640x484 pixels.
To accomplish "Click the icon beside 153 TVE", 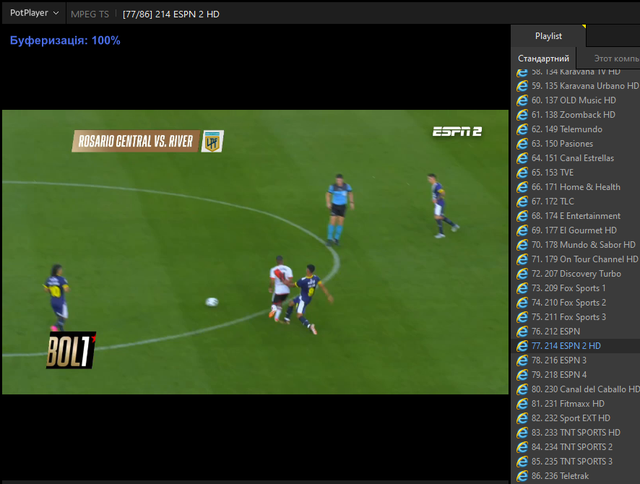I will 522,173.
